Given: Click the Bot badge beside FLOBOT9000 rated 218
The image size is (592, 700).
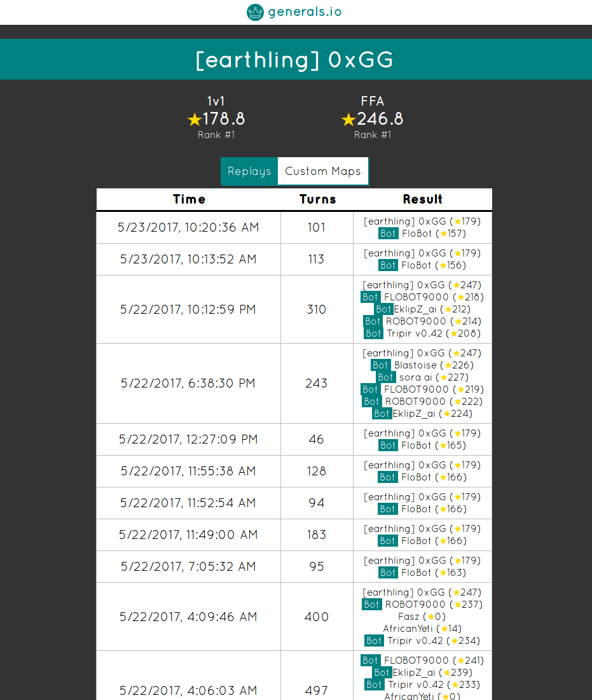Looking at the screenshot, I should (371, 297).
